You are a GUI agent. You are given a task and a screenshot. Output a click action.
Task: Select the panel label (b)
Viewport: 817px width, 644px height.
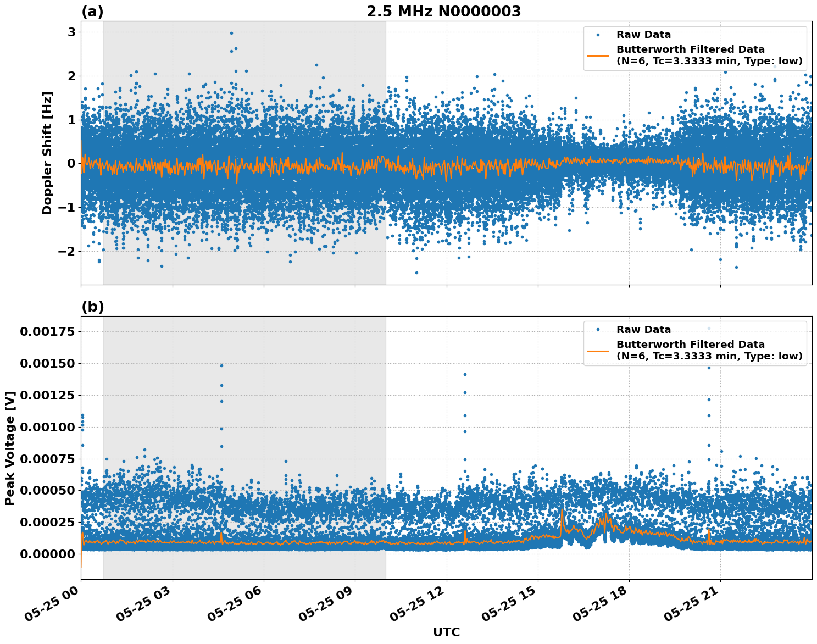92,306
